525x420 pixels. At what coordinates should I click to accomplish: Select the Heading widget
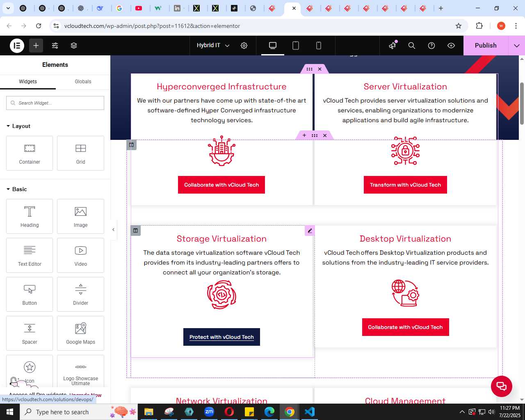pos(30,216)
